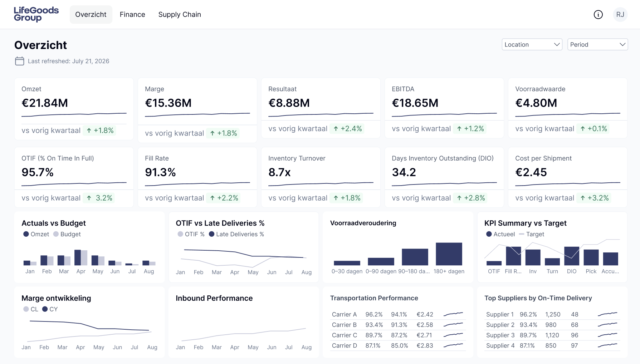Open the RJ user avatar menu
The height and width of the screenshot is (364, 640).
pos(620,15)
